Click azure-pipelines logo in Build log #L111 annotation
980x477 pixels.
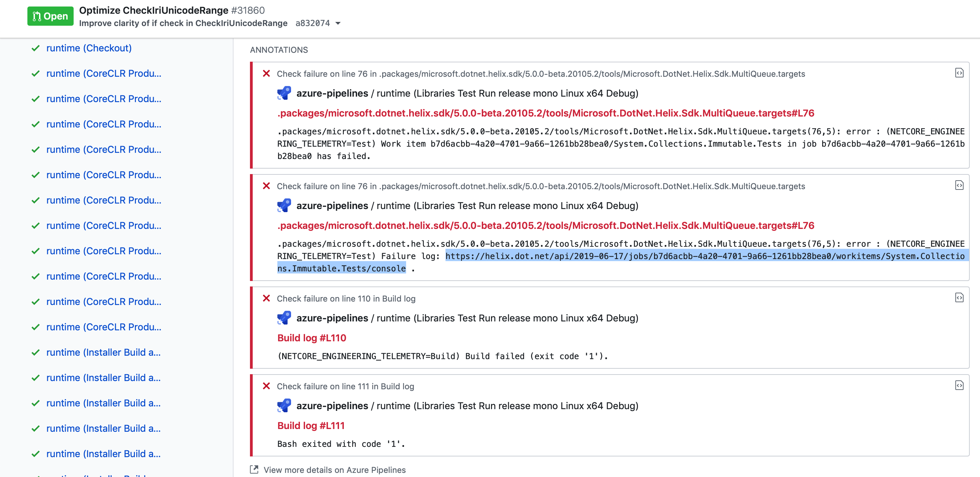(x=284, y=406)
